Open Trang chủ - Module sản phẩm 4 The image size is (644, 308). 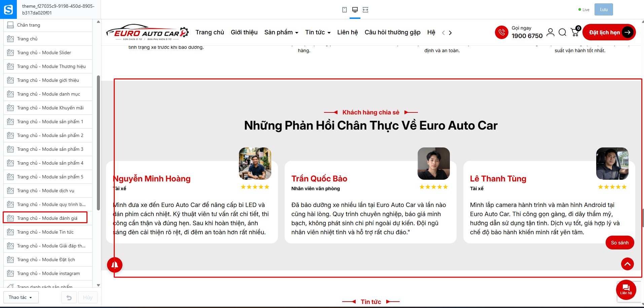tap(48, 163)
